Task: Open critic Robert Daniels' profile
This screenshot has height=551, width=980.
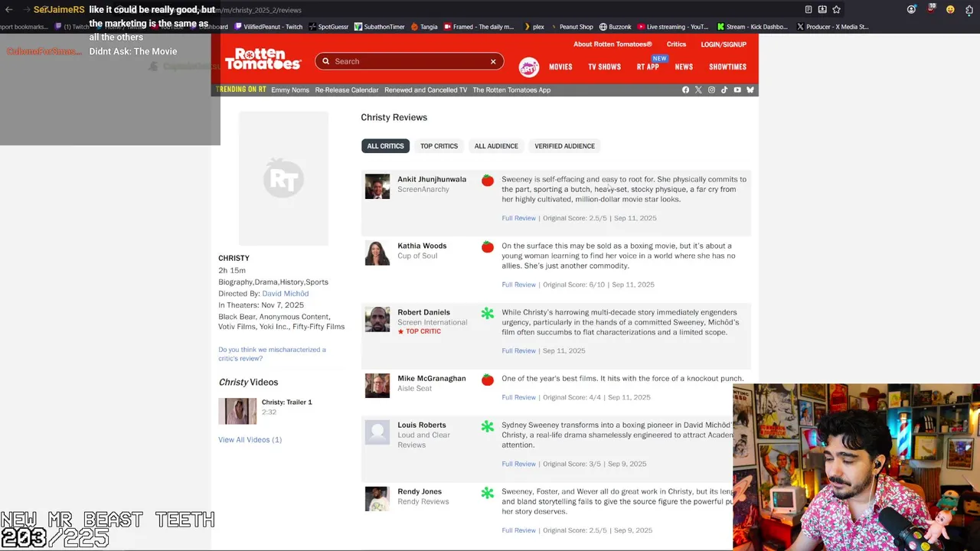Action: pos(423,312)
